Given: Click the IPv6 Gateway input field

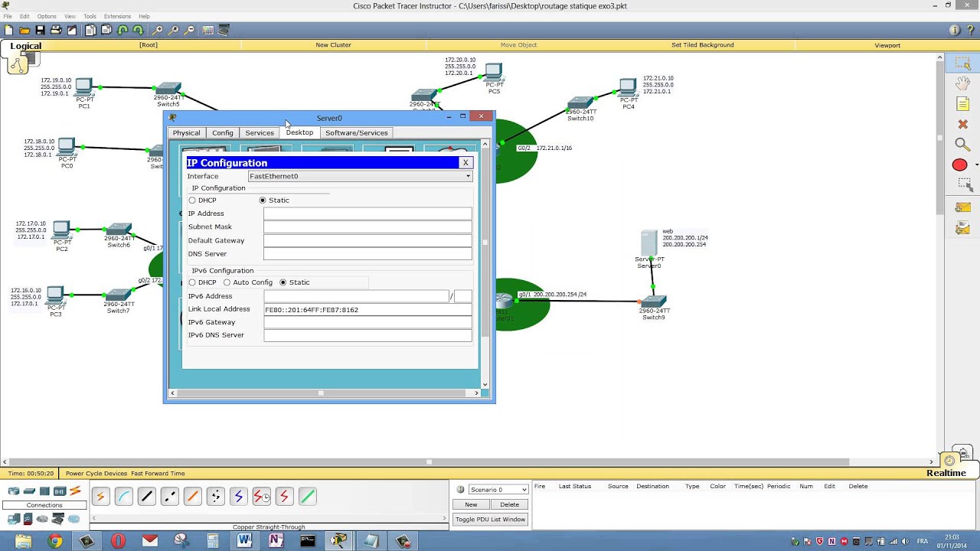Looking at the screenshot, I should coord(367,322).
